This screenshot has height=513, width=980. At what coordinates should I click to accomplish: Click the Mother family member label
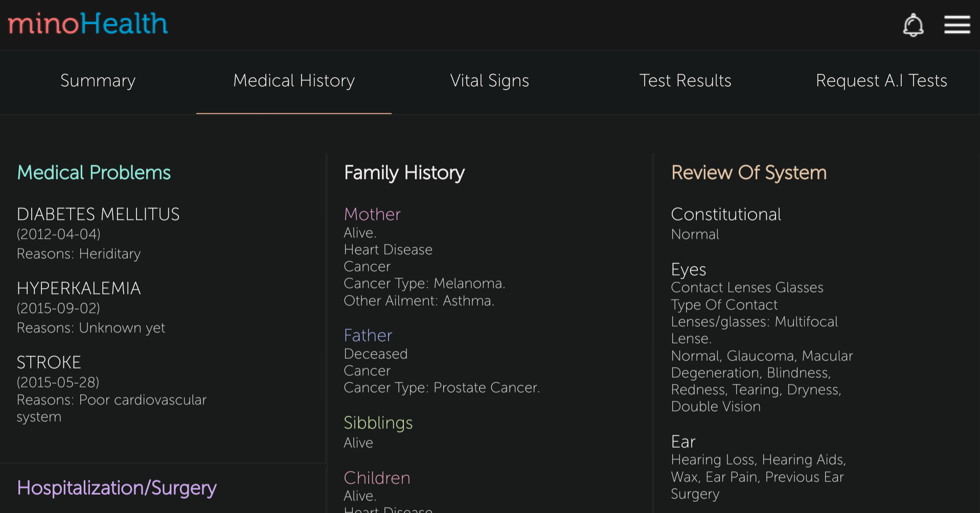tap(372, 214)
